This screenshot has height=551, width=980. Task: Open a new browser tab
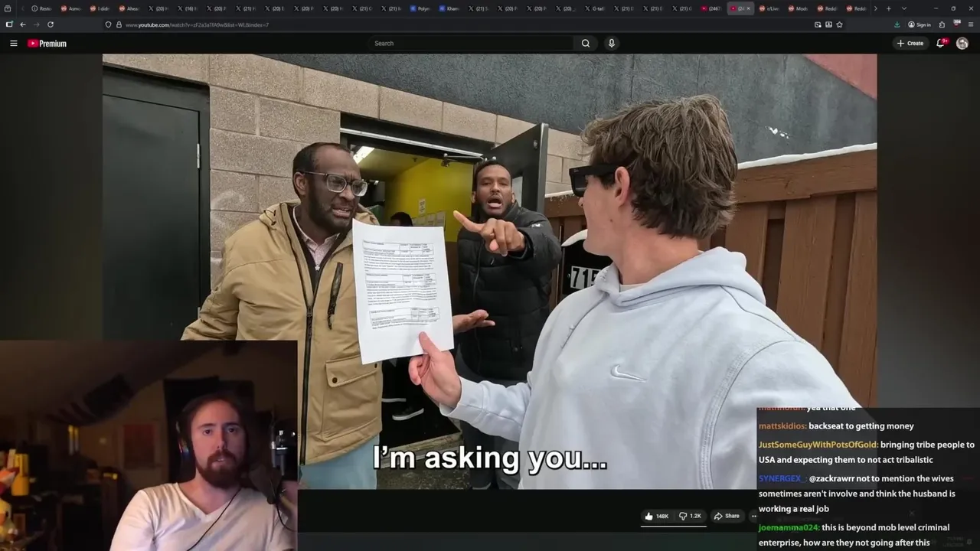(x=888, y=8)
